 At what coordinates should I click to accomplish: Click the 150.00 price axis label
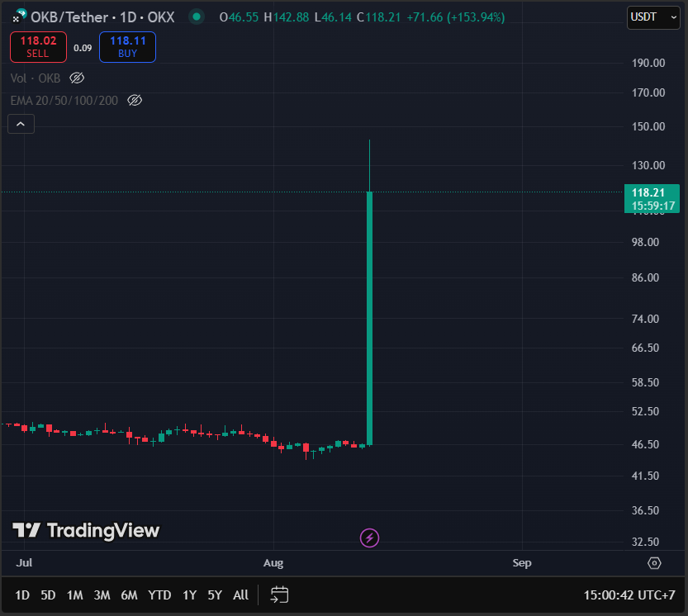pyautogui.click(x=648, y=126)
